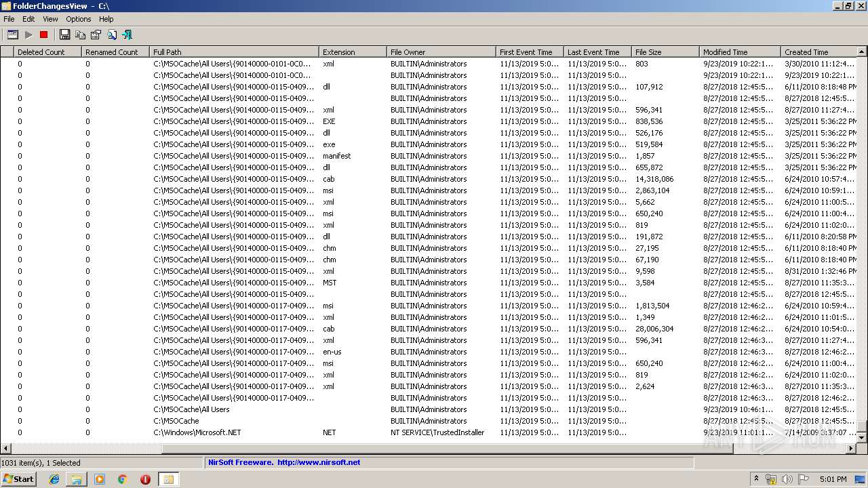Open the folder monitoring options dialog icon

click(x=12, y=35)
